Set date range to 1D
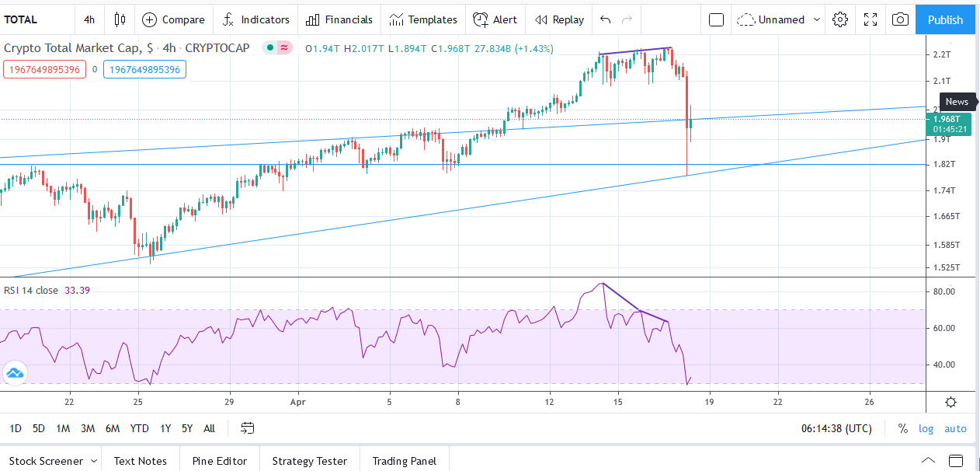The image size is (980, 471). (x=16, y=428)
